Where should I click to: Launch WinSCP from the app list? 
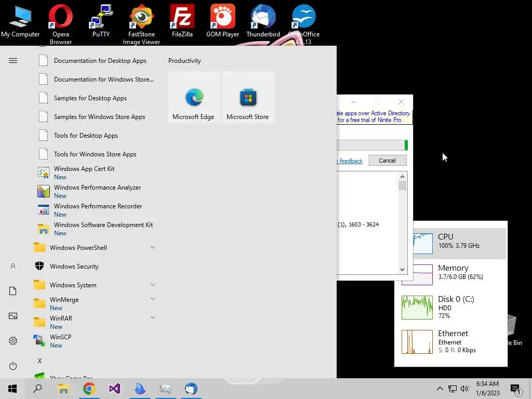(x=95, y=341)
